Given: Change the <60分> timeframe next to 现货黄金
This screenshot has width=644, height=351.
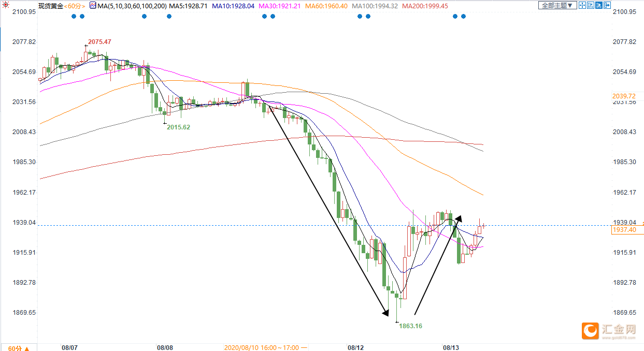Looking at the screenshot, I should (x=75, y=6).
